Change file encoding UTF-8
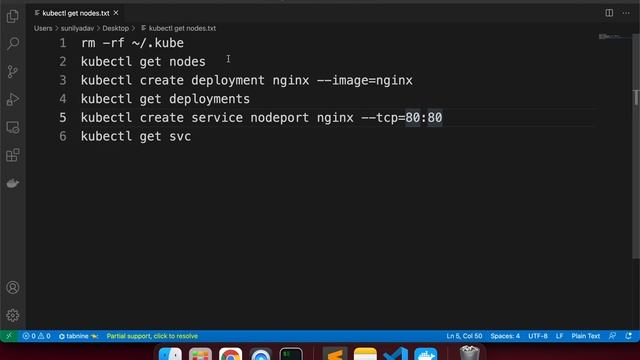 click(x=538, y=336)
